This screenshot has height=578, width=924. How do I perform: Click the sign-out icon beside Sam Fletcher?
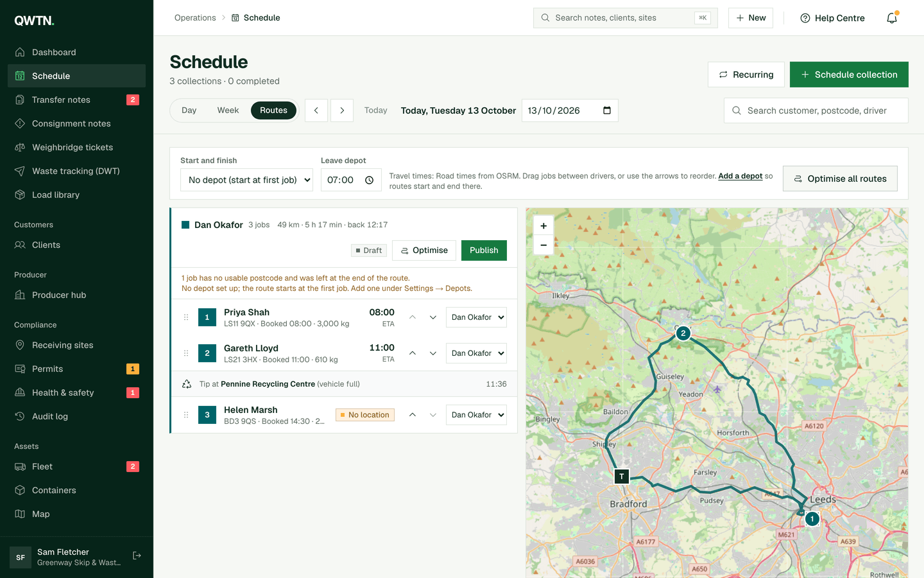pyautogui.click(x=137, y=556)
